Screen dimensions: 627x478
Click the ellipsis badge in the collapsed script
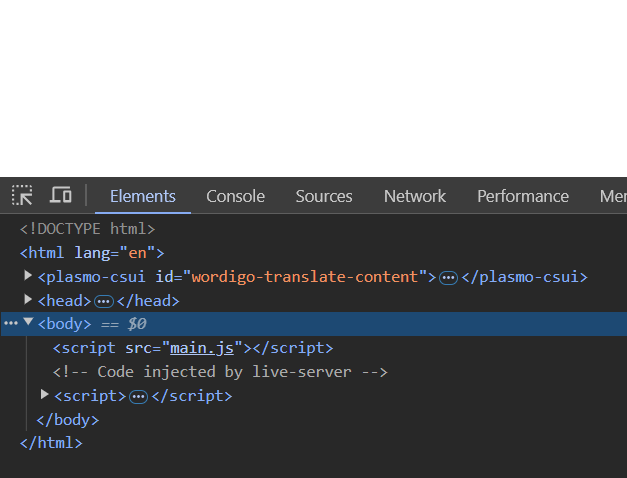(138, 397)
